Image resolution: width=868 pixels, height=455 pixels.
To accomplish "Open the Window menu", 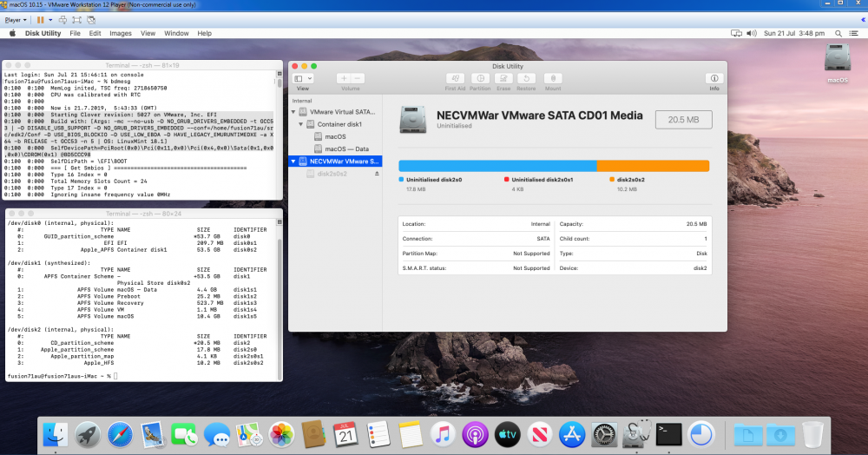I will [176, 33].
